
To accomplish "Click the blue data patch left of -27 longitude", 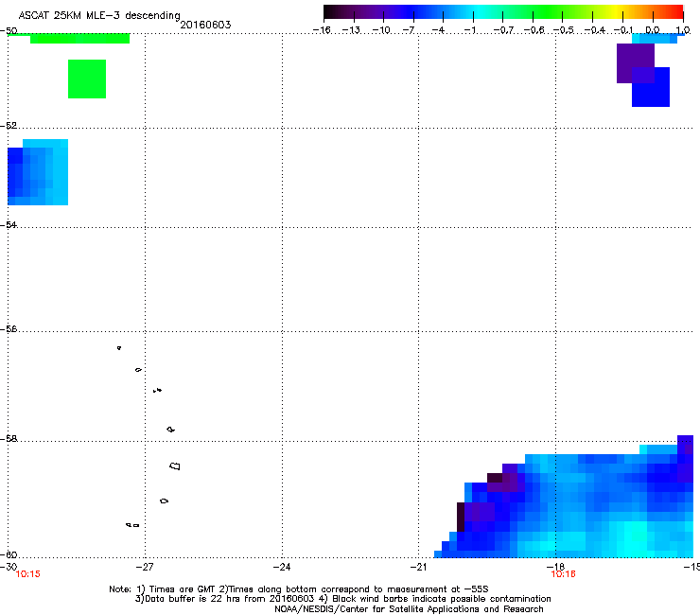I will point(38,172).
